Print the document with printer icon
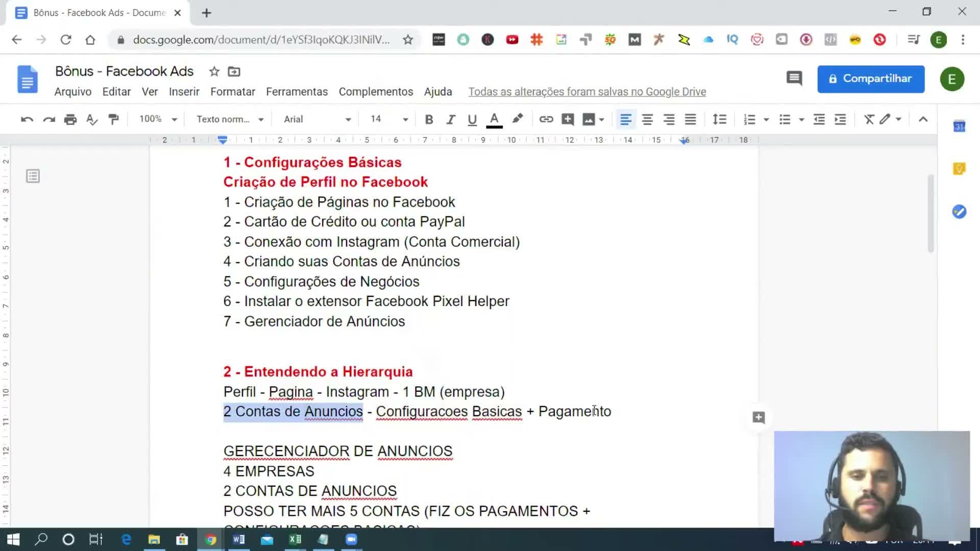 [70, 119]
